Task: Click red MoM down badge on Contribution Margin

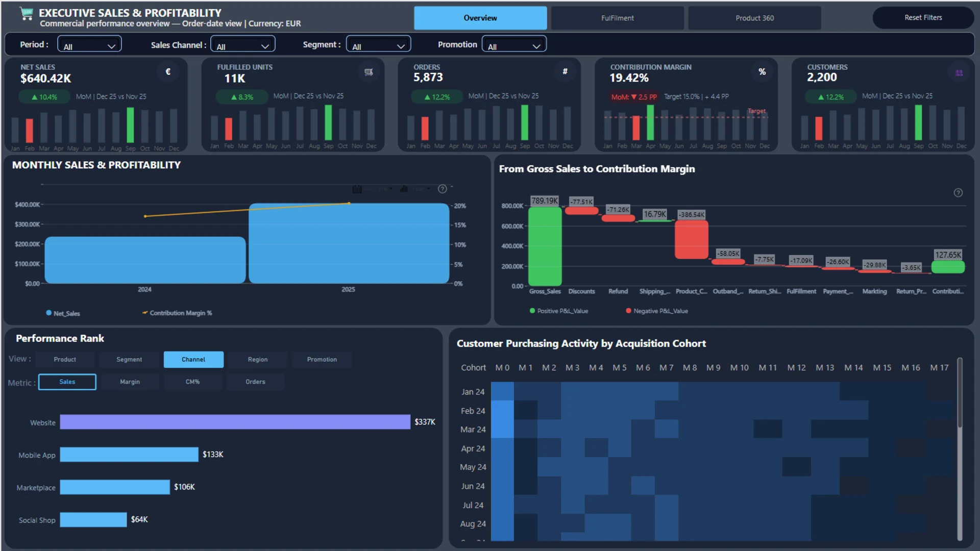Action: pyautogui.click(x=634, y=97)
